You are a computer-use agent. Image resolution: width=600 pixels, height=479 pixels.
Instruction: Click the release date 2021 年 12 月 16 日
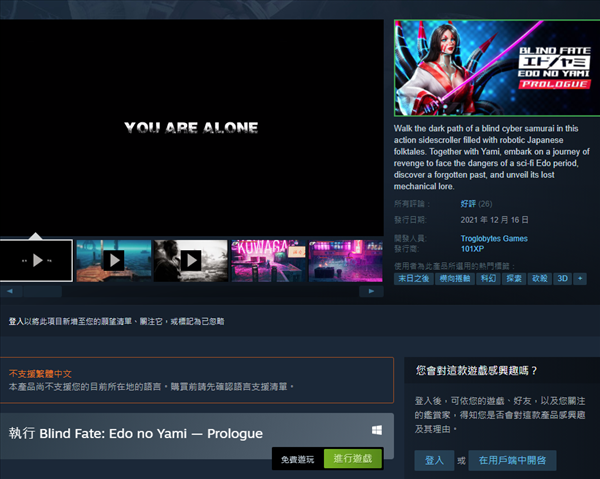point(494,220)
